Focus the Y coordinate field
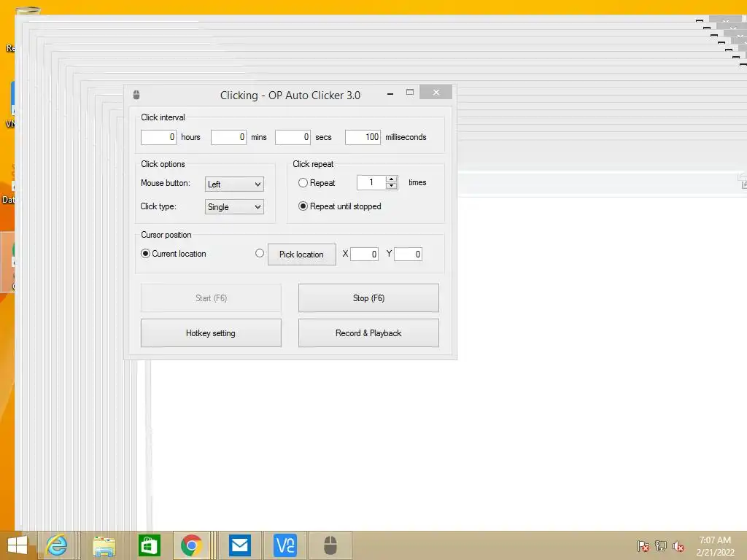 pyautogui.click(x=409, y=254)
